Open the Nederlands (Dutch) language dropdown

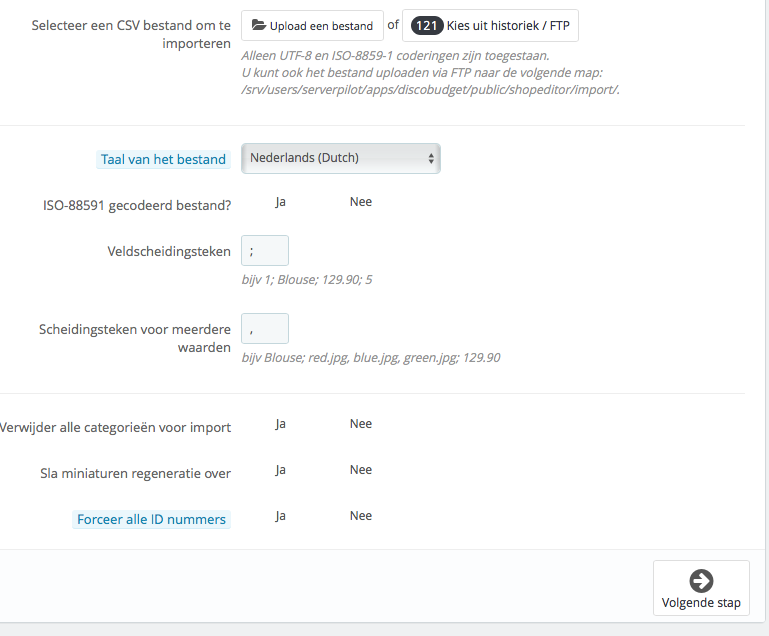coord(340,158)
